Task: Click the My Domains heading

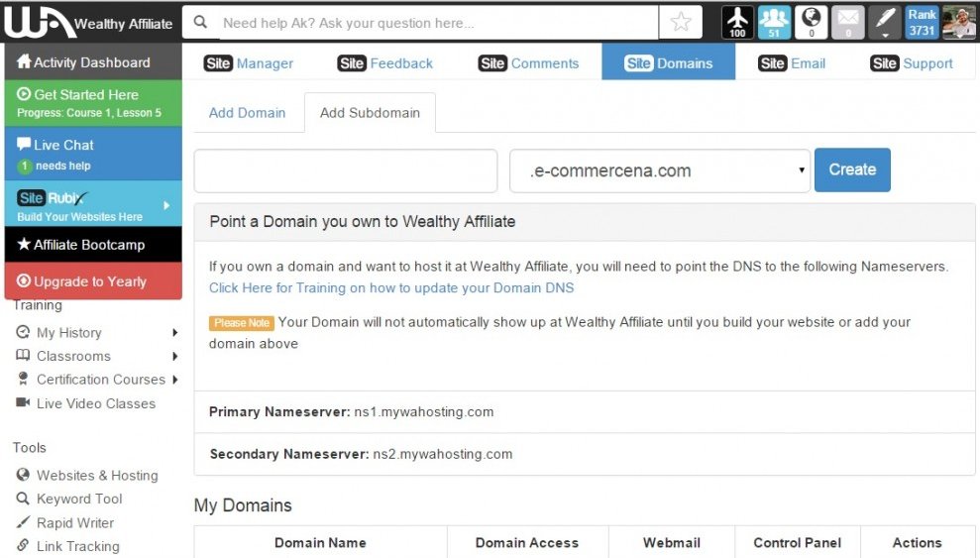Action: 243,504
